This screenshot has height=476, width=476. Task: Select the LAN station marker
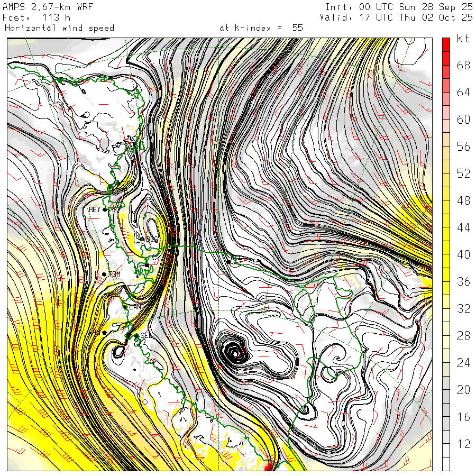pyautogui.click(x=125, y=307)
